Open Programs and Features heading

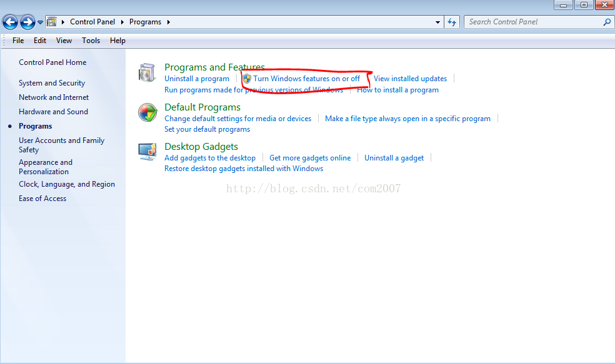pos(214,67)
